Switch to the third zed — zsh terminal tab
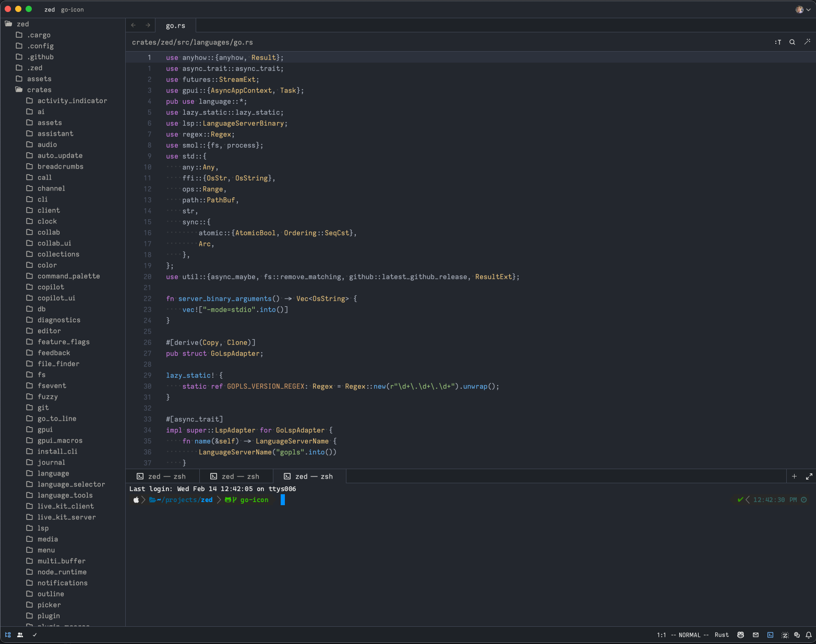The width and height of the screenshot is (816, 644). [309, 476]
